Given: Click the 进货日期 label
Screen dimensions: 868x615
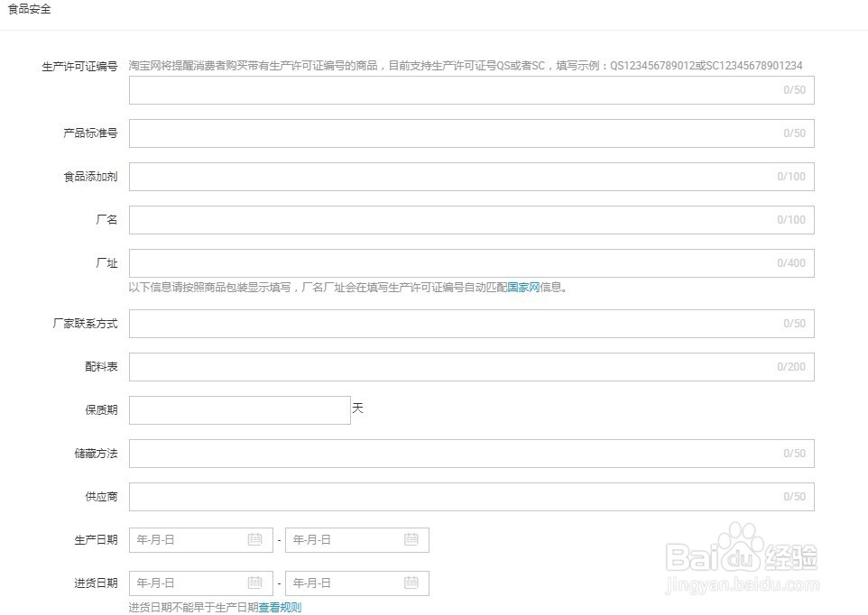Looking at the screenshot, I should click(x=96, y=583).
